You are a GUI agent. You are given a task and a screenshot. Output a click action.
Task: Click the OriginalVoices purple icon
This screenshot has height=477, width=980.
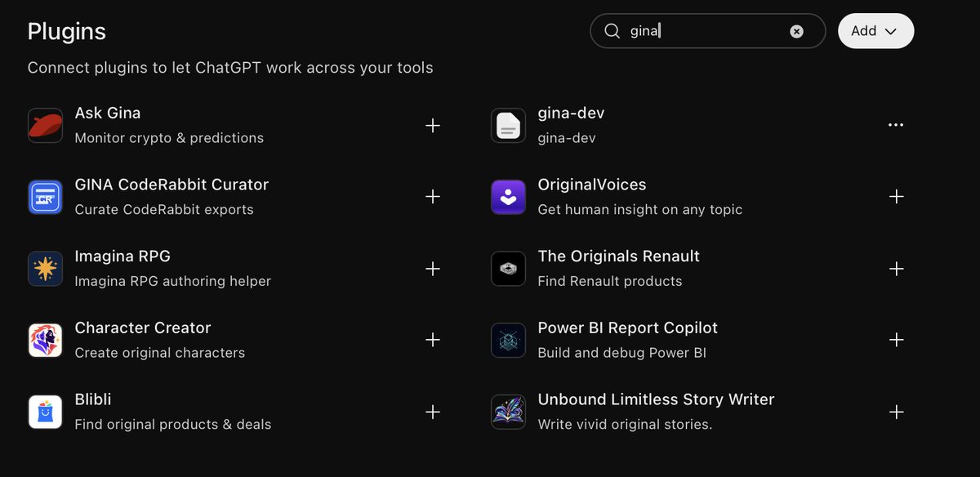click(x=509, y=197)
